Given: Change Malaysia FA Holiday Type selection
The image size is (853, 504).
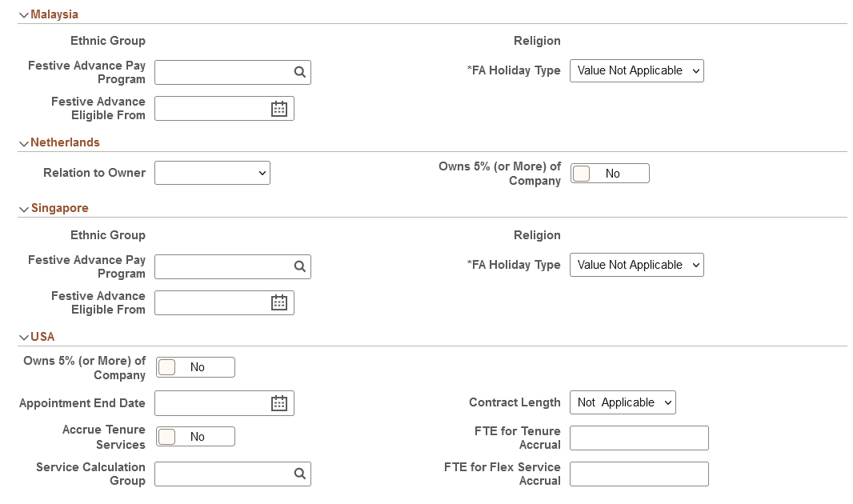Looking at the screenshot, I should (x=636, y=70).
